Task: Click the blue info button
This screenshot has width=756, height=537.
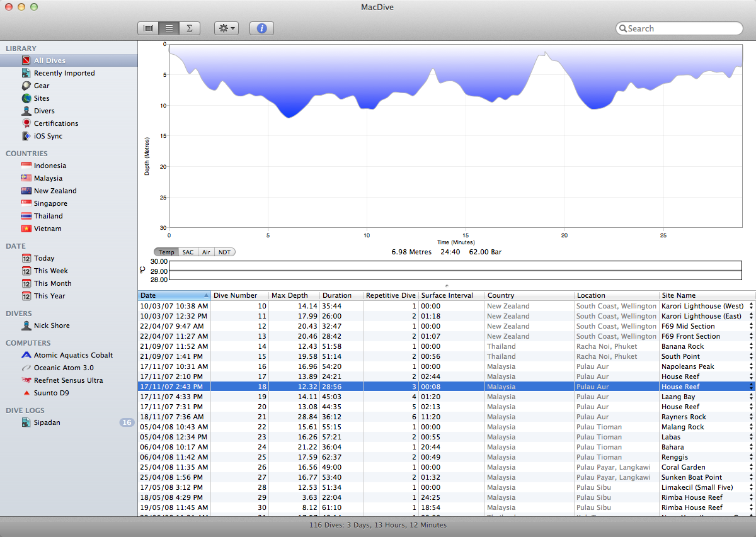Action: click(261, 28)
